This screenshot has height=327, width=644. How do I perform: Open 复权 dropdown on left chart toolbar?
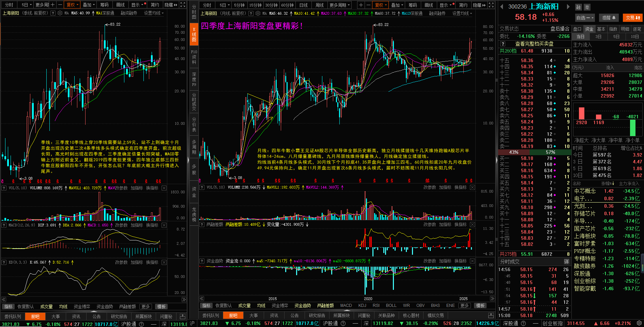pyautogui.click(x=72, y=5)
